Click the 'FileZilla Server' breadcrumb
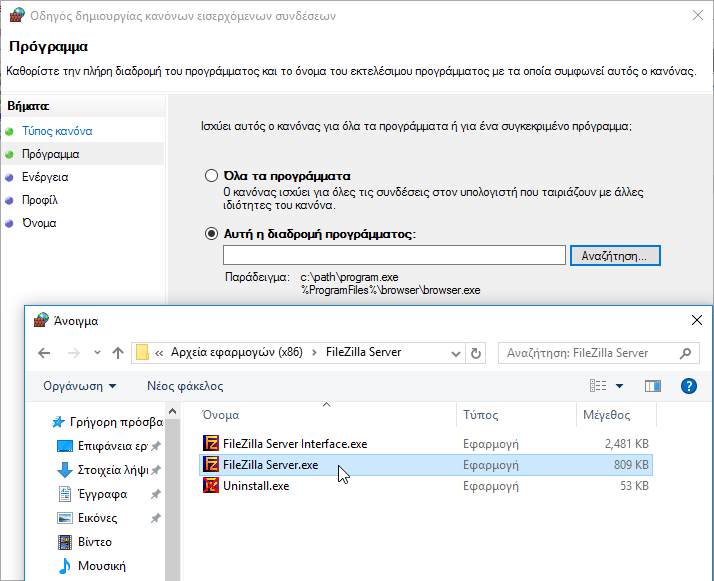This screenshot has width=714, height=581. point(363,352)
